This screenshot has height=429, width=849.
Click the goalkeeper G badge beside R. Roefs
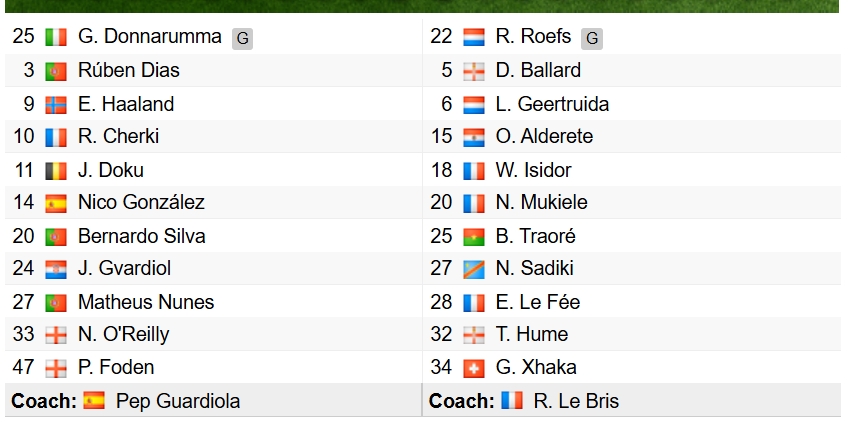(x=592, y=38)
